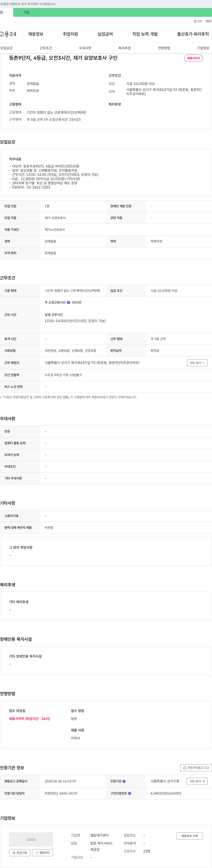Open the 채용정보 menu

(36, 34)
